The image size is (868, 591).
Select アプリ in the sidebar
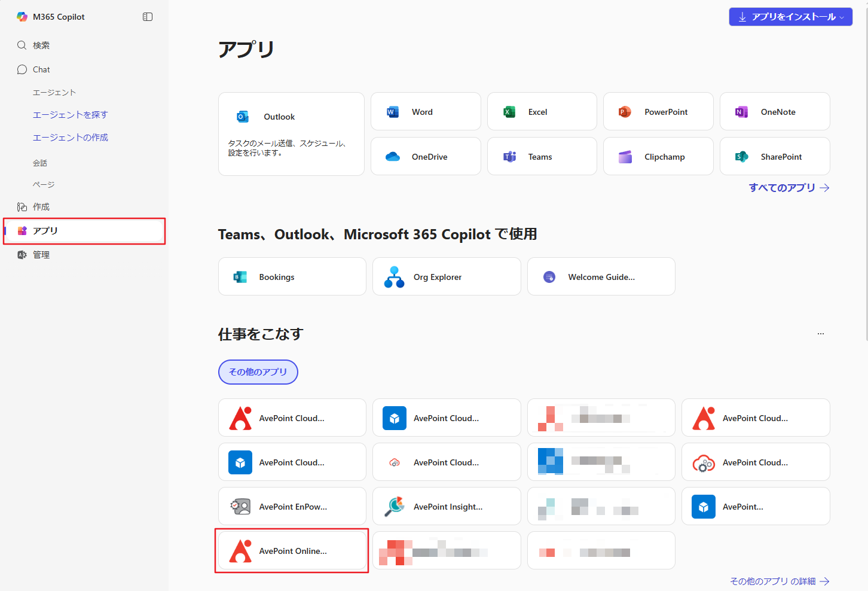coord(84,231)
